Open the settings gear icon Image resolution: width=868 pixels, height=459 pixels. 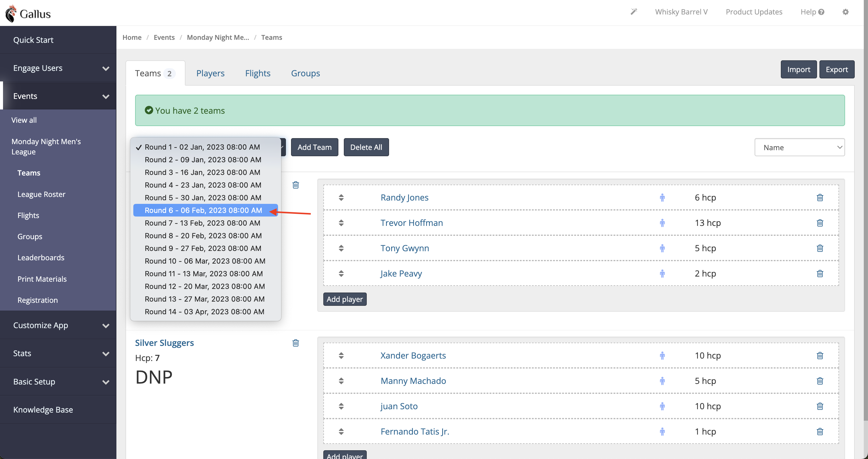(x=845, y=12)
